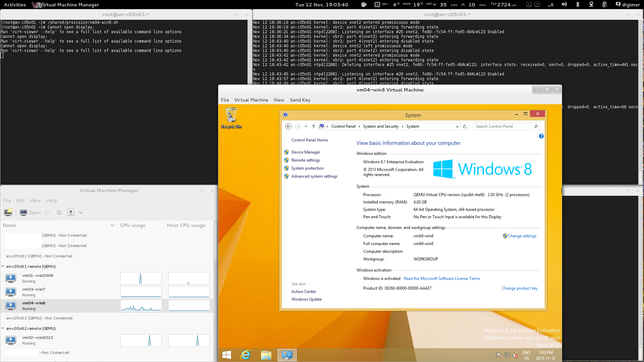Viewport: 644px width, 362px height.
Task: Click the caffeine coffee cup icon in top bar
Action: pyautogui.click(x=364, y=4)
